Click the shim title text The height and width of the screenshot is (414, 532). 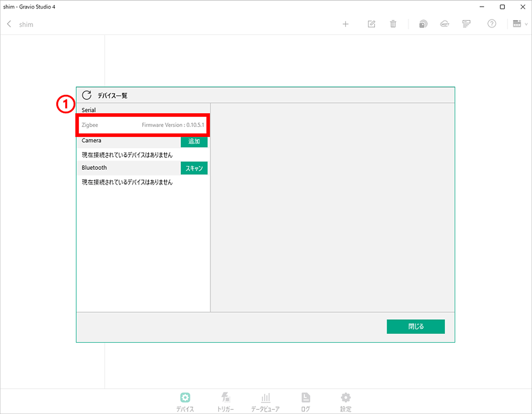26,24
